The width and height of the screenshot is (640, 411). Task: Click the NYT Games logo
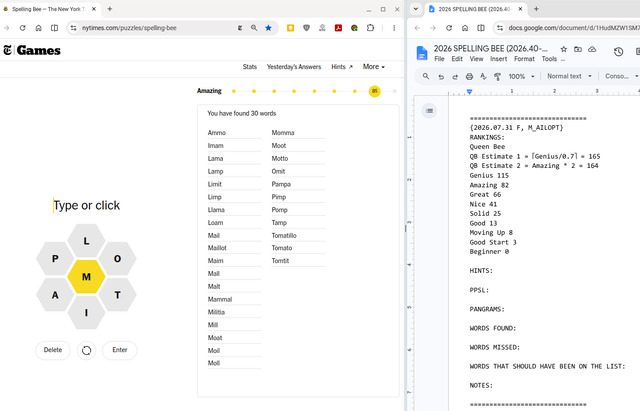32,50
